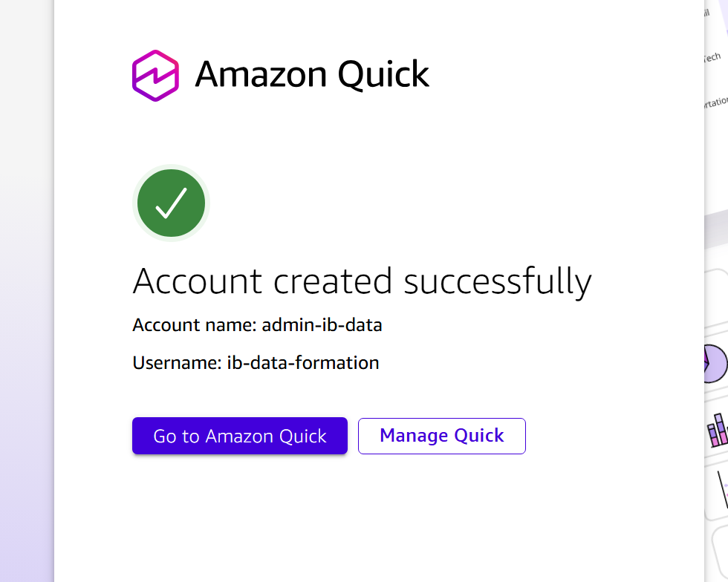Open the Manage Quick option

click(441, 436)
